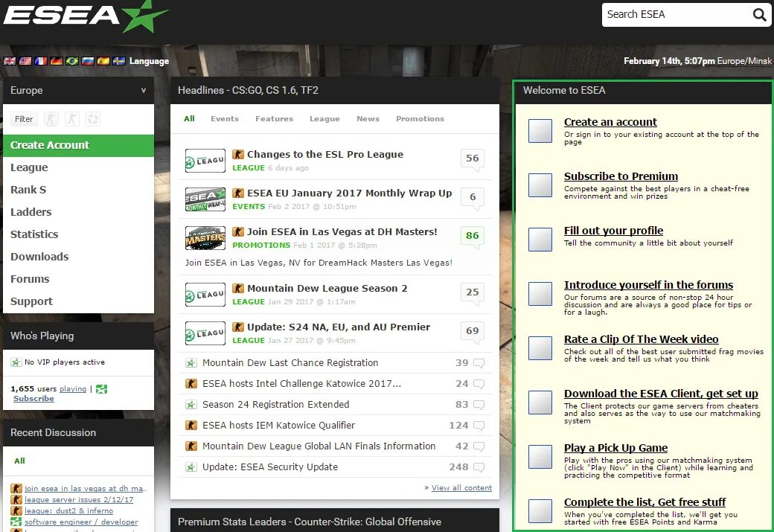Click the Europe/Minsk timezone text
This screenshot has height=532, width=774.
tap(744, 61)
